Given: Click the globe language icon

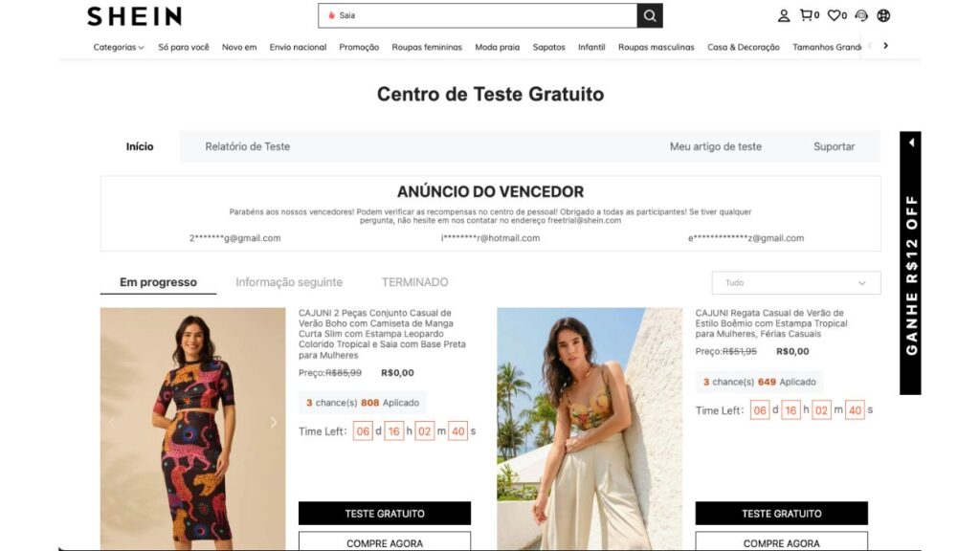Looking at the screenshot, I should pyautogui.click(x=883, y=15).
